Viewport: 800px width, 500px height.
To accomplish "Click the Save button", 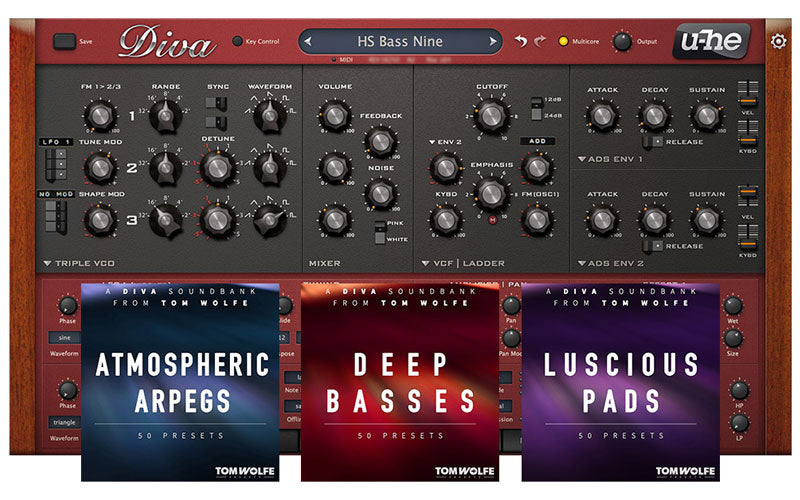I will point(65,41).
